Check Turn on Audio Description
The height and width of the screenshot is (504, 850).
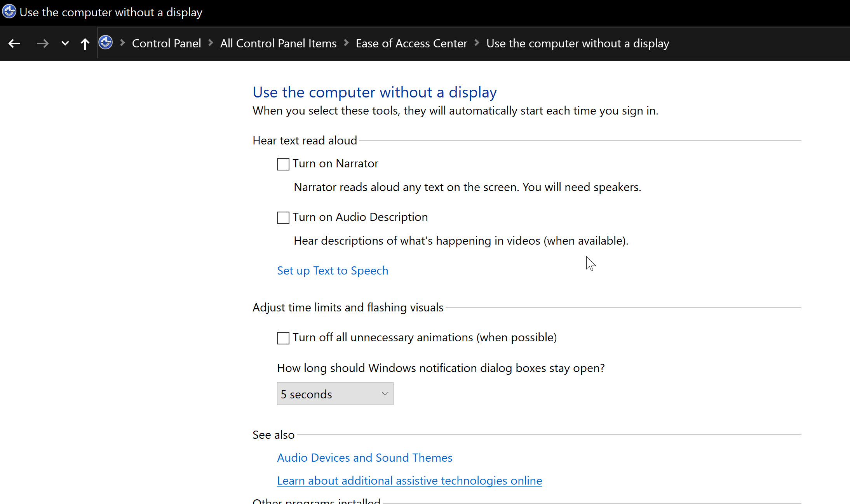(x=283, y=217)
